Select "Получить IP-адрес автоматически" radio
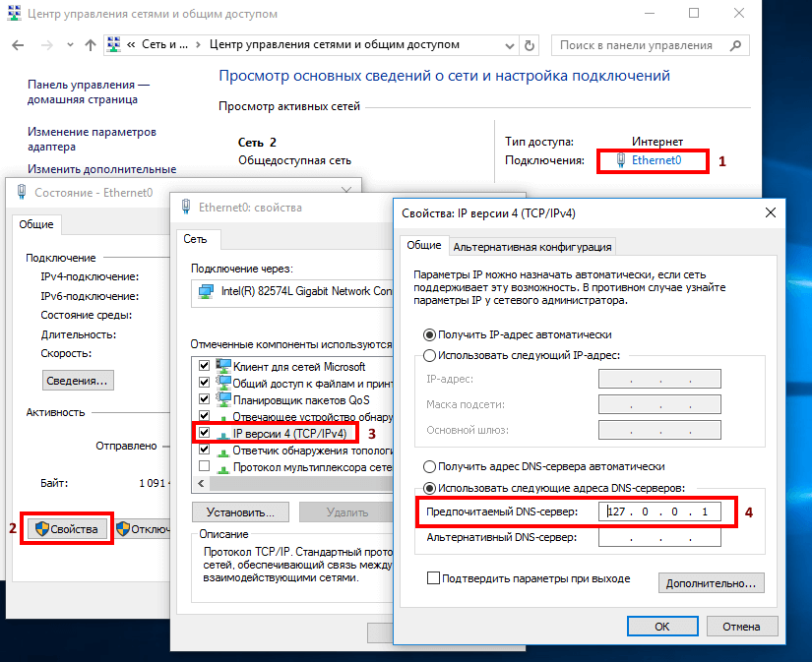The height and width of the screenshot is (662, 812). pyautogui.click(x=429, y=334)
